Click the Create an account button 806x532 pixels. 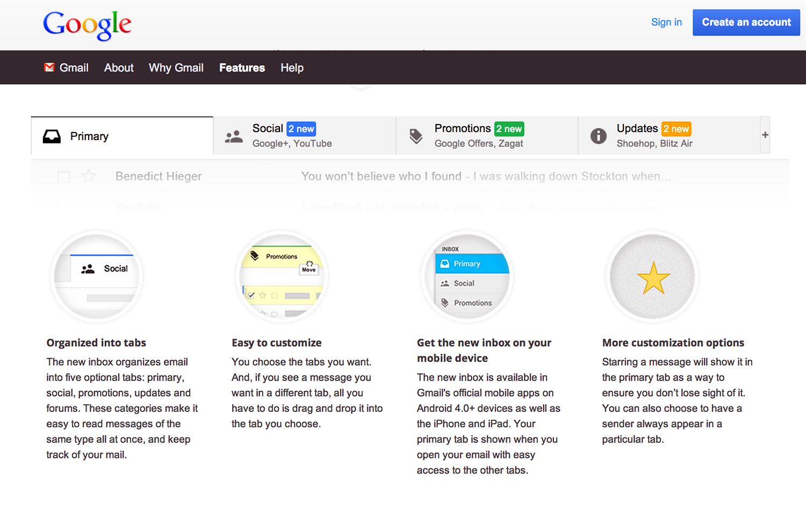(746, 23)
